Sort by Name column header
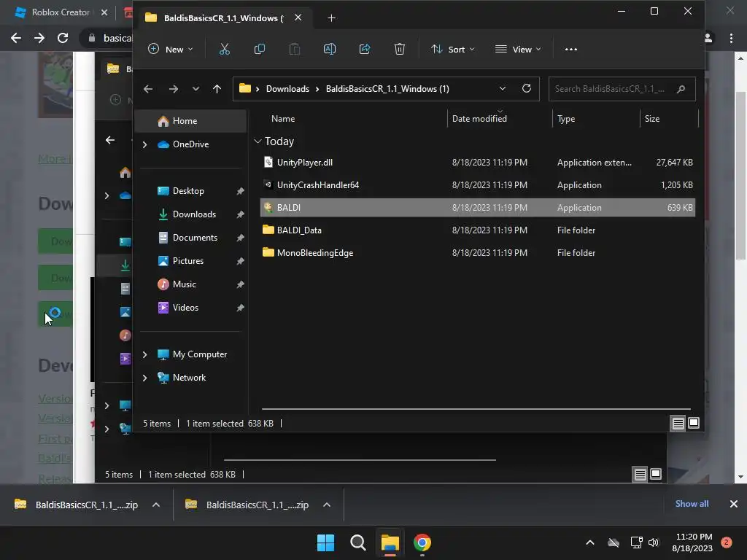 283,119
